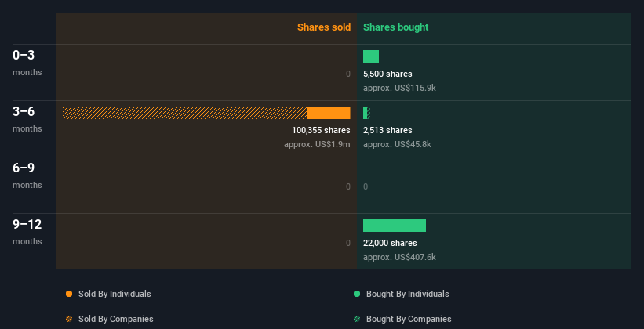Select the Sold By Companies legend label
The width and height of the screenshot is (644, 329).
116,319
